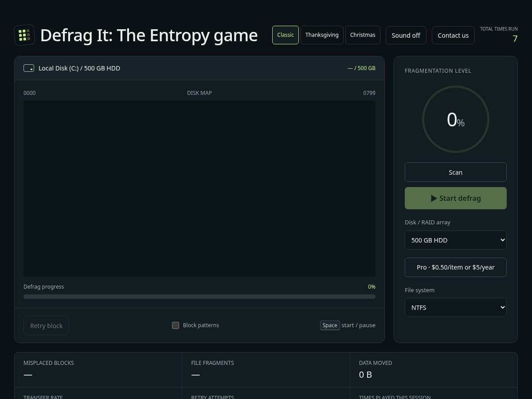This screenshot has width=532, height=399.
Task: Click the Scan button
Action: 455,172
